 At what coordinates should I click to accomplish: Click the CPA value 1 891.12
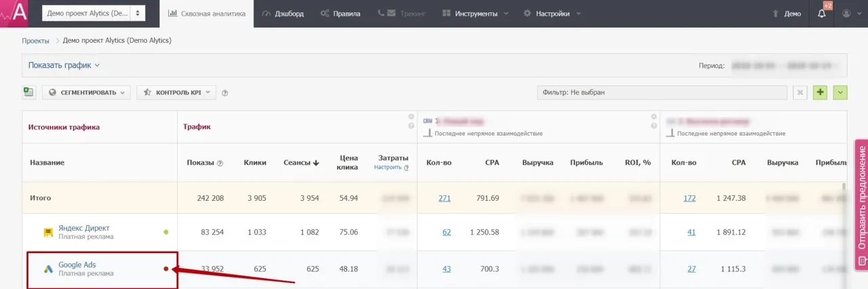[x=731, y=232]
